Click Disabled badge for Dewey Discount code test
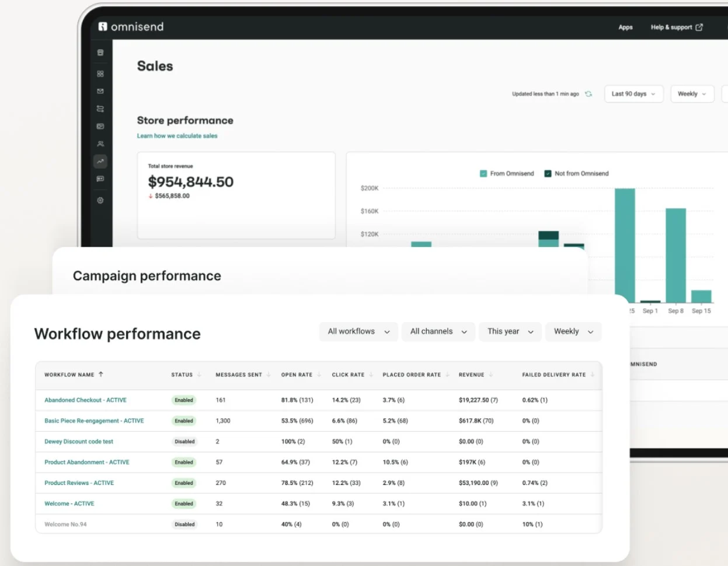 (x=184, y=442)
